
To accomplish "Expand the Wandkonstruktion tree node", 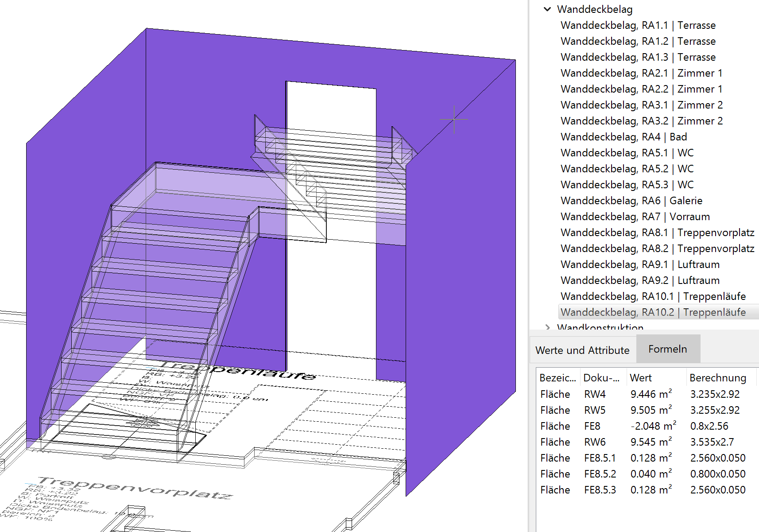I will 548,327.
